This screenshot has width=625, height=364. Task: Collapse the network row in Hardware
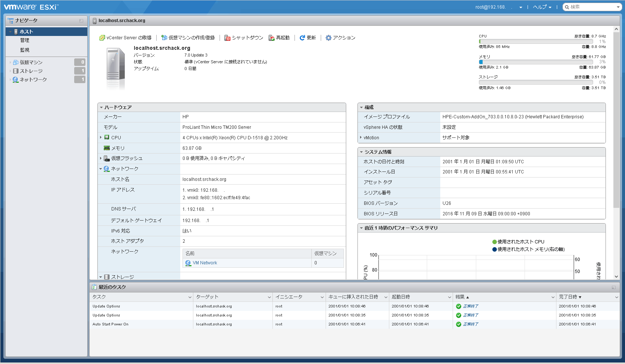(x=101, y=169)
